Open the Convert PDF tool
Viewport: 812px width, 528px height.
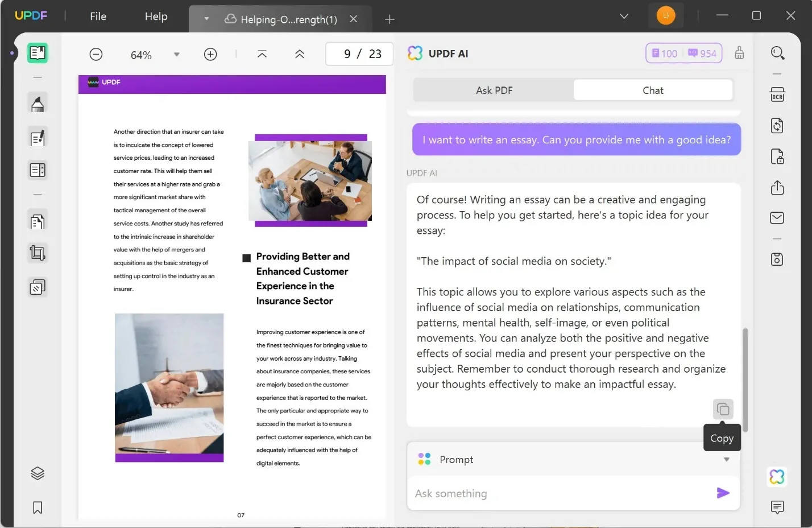777,125
